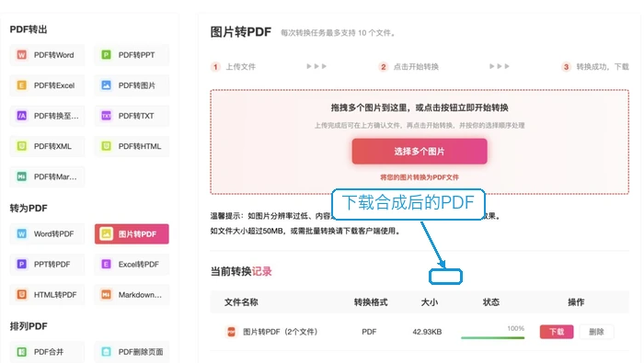644x363 pixels.
Task: Open the PDF转Word label
Action: click(x=53, y=55)
